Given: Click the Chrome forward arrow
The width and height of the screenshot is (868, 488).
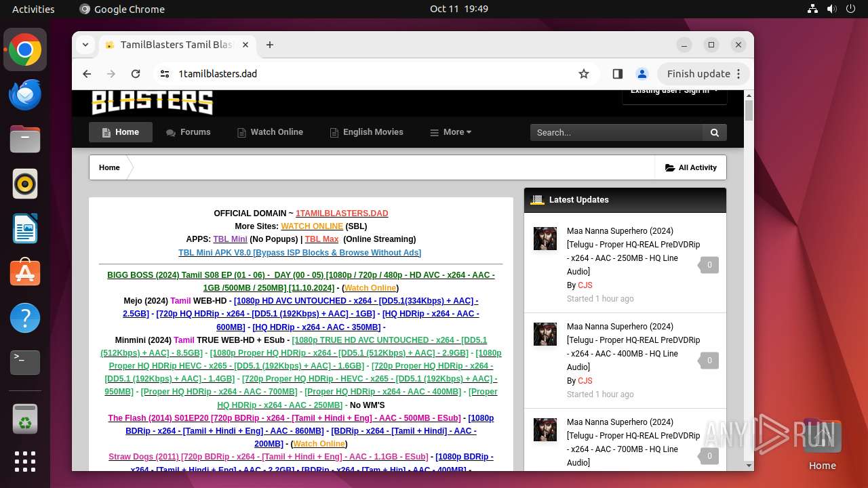Looking at the screenshot, I should pos(111,74).
